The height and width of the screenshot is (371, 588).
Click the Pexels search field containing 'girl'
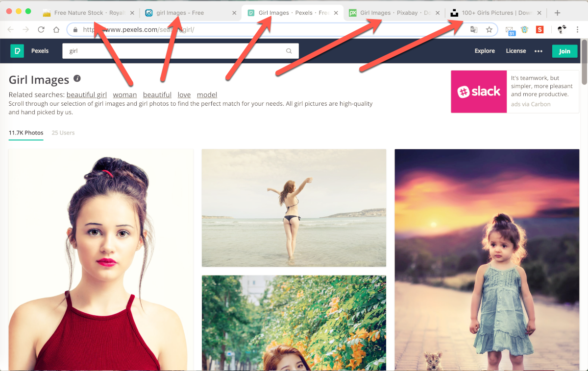point(180,51)
